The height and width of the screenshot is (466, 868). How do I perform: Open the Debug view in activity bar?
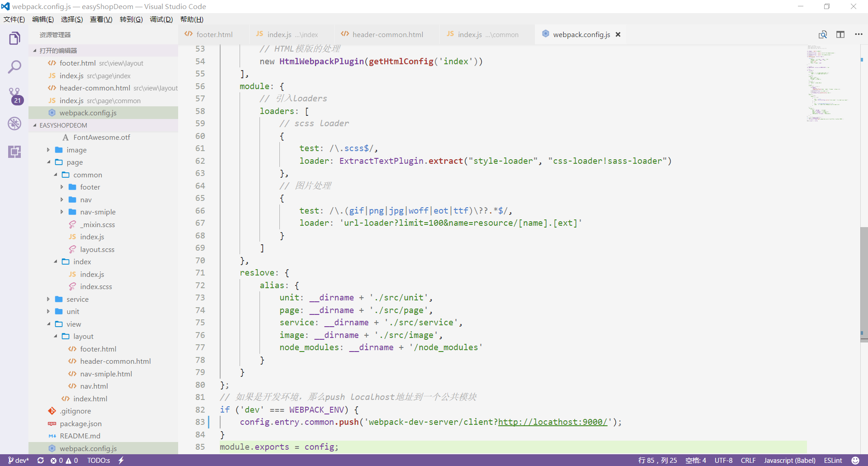14,123
